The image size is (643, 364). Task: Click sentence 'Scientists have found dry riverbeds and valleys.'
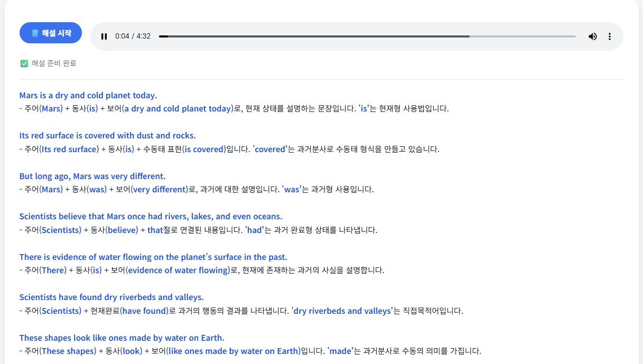pyautogui.click(x=111, y=297)
